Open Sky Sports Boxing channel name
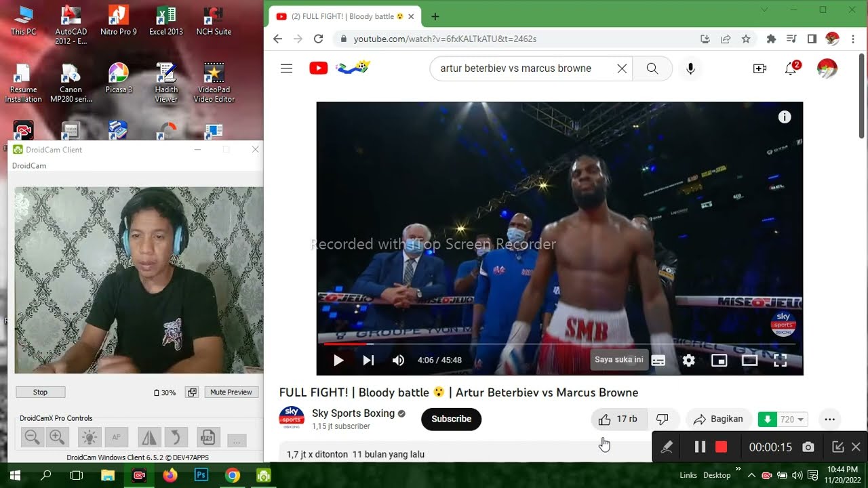The width and height of the screenshot is (868, 488). (x=353, y=413)
